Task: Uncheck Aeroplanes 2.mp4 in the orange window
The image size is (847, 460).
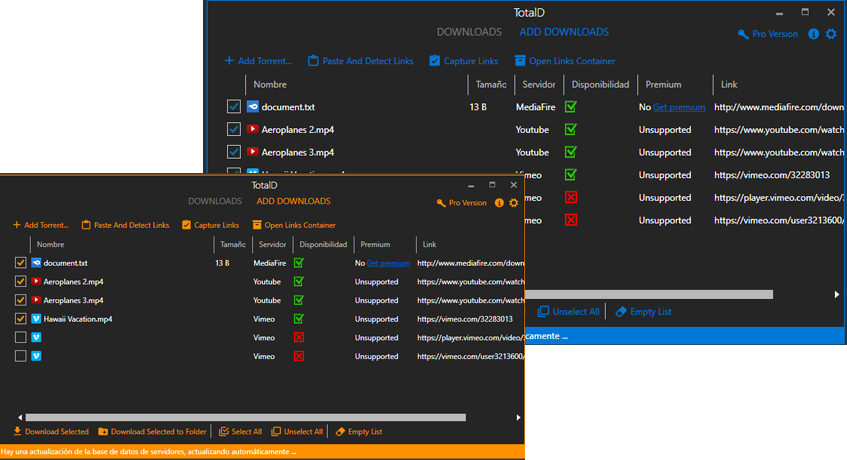Action: click(x=21, y=281)
